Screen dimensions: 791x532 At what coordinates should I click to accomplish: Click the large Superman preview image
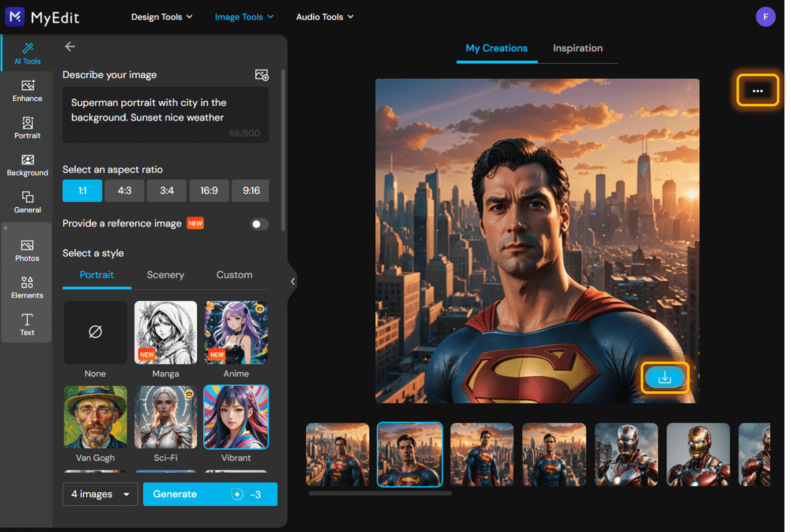537,241
